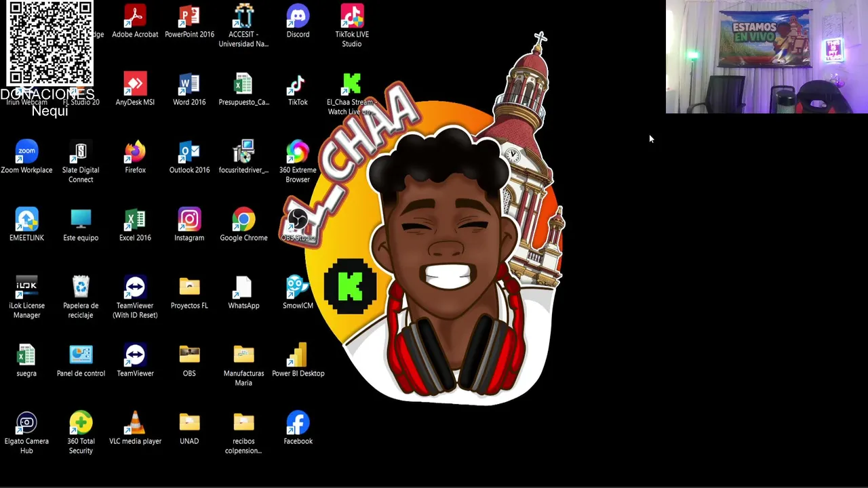This screenshot has height=488, width=868.
Task: Open Word 2016 shortcut
Action: coord(189,89)
